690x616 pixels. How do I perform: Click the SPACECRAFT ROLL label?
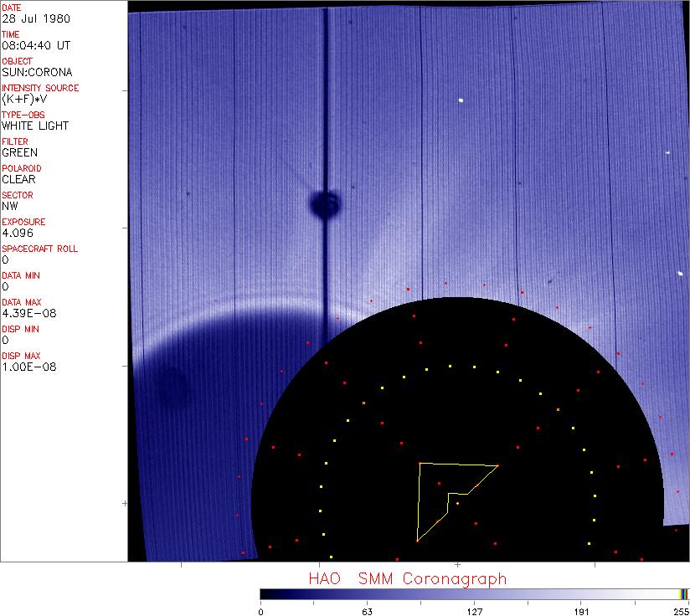click(x=39, y=249)
